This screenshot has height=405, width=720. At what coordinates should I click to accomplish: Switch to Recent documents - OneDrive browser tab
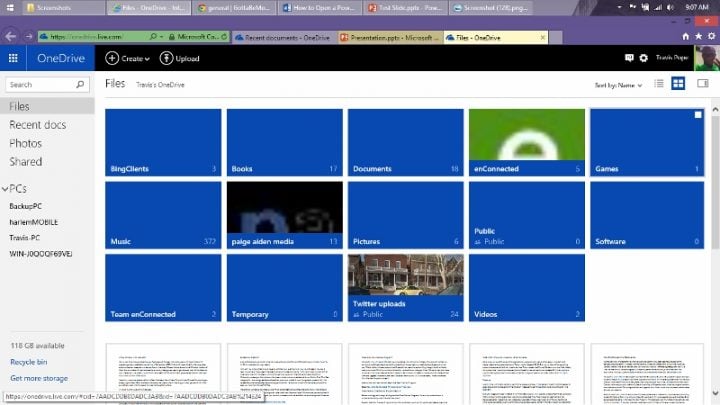[x=284, y=38]
